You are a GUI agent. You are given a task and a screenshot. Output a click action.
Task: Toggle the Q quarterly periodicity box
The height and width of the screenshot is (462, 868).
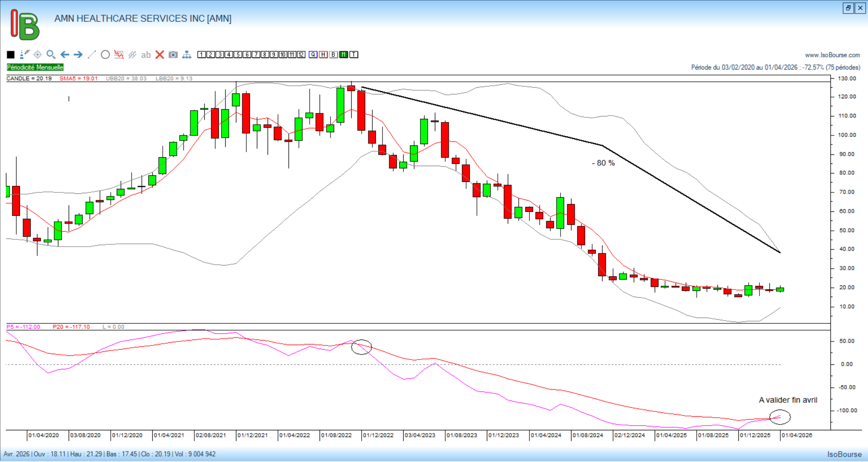(313, 55)
